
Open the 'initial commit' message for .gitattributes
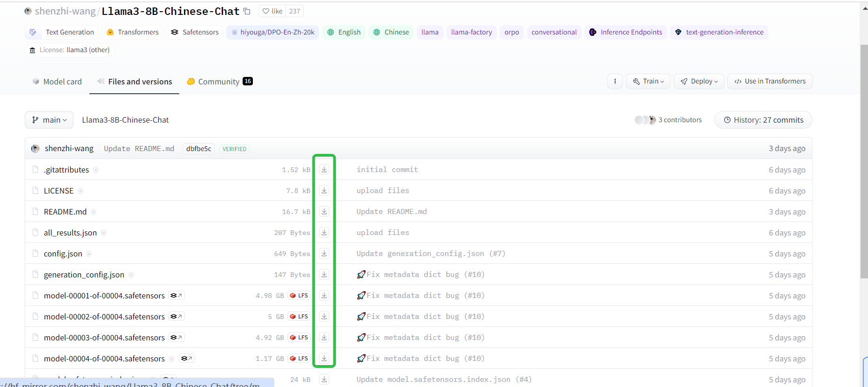coord(387,170)
